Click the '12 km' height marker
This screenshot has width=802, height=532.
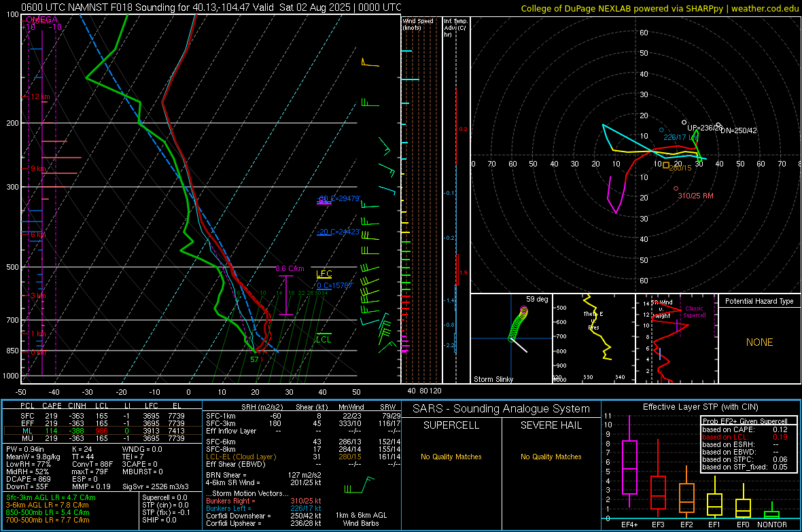click(40, 96)
